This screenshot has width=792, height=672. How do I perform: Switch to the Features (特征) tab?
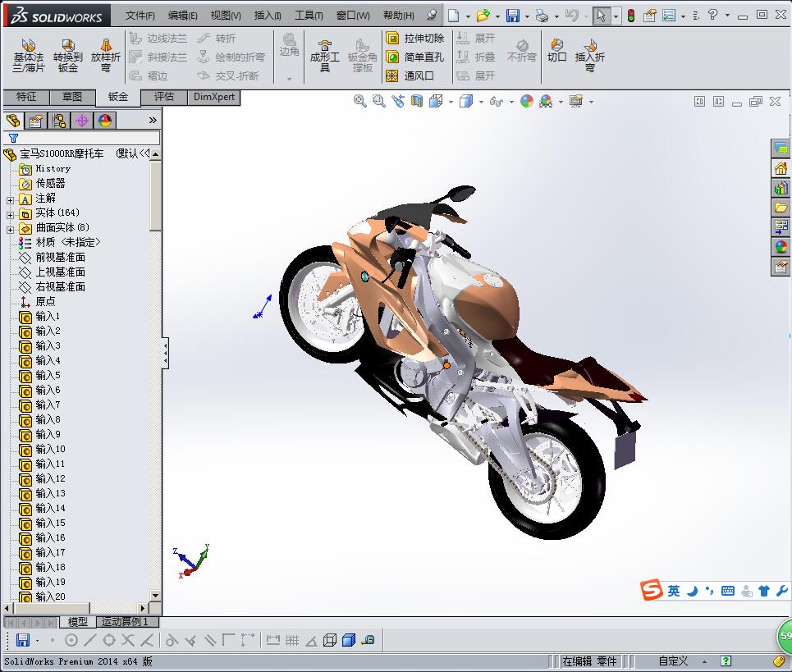(26, 97)
